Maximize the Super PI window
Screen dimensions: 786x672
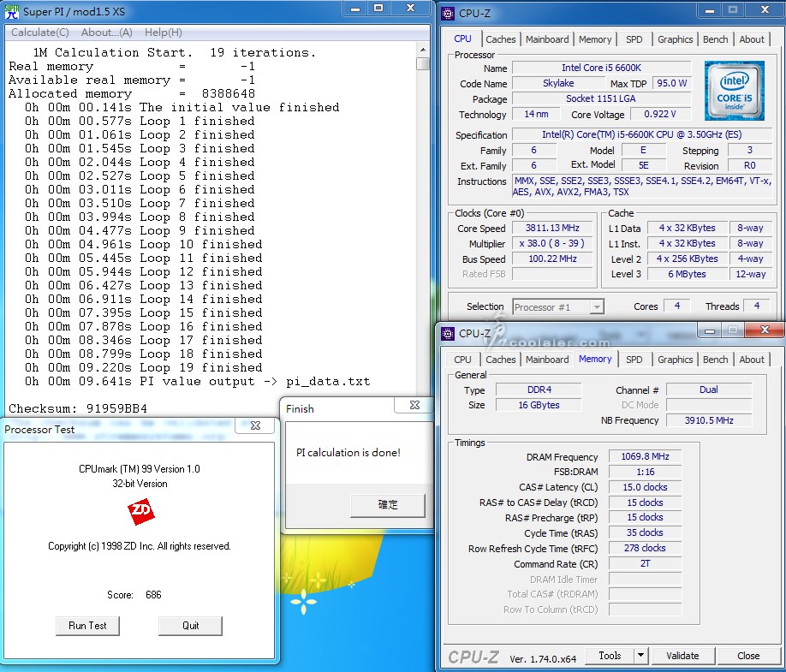378,9
